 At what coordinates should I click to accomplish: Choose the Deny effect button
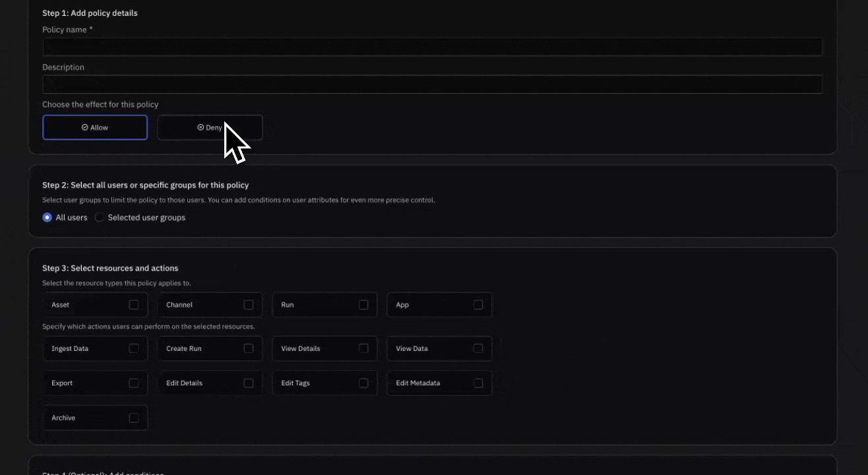coord(210,127)
